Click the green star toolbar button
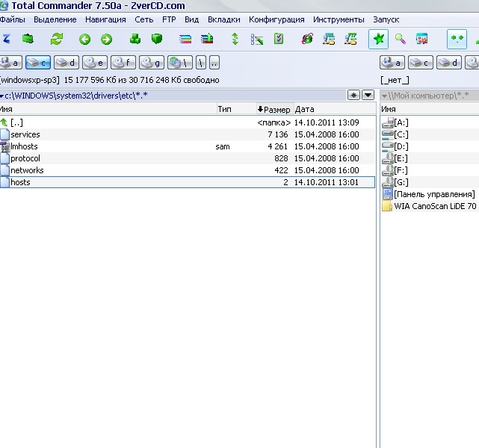Image resolution: width=479 pixels, height=448 pixels. pos(378,40)
